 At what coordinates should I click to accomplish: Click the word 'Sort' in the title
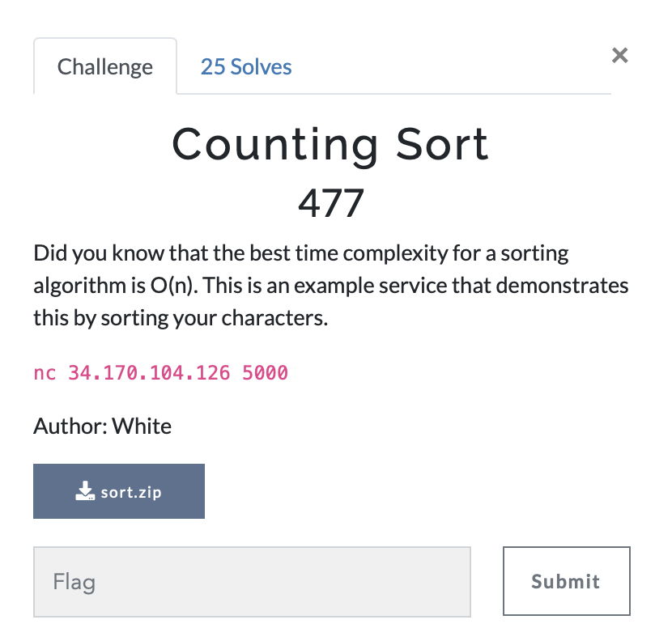point(442,145)
